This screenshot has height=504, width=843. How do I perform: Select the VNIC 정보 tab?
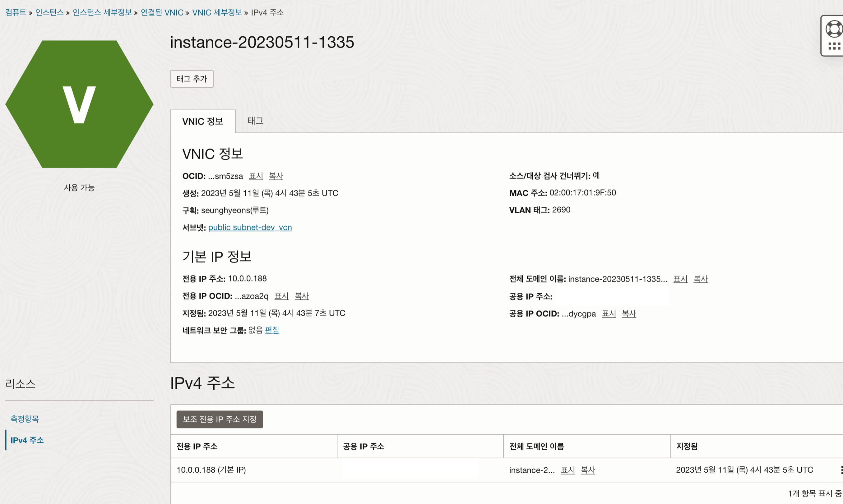202,121
